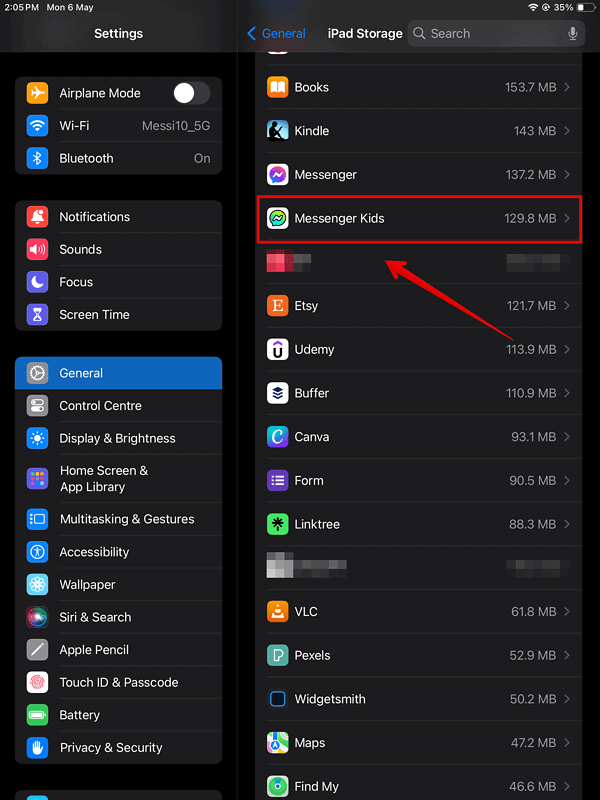Screen dimensions: 600x800
Task: Open the Kindle app icon
Action: (278, 131)
